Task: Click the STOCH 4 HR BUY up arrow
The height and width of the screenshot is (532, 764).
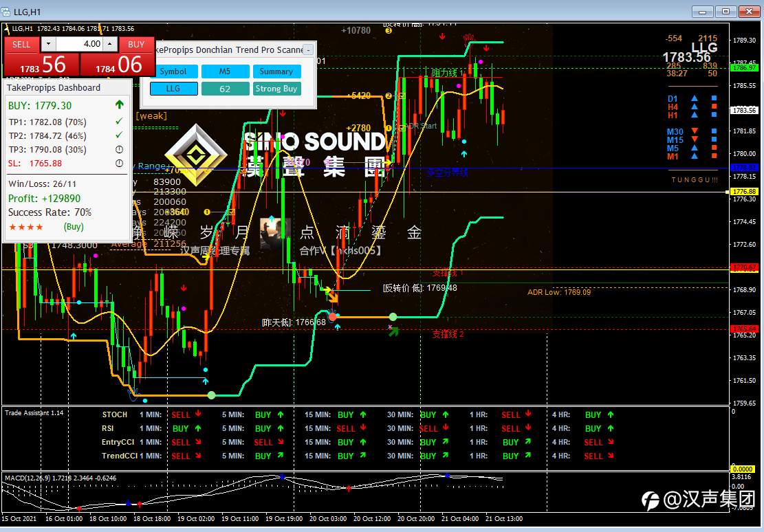Action: coord(611,414)
